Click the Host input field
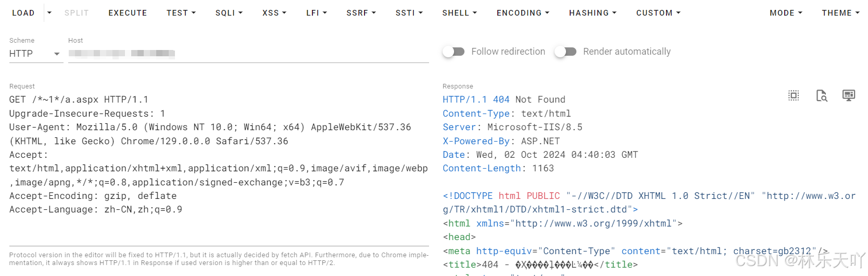The height and width of the screenshot is (276, 868). coord(248,54)
